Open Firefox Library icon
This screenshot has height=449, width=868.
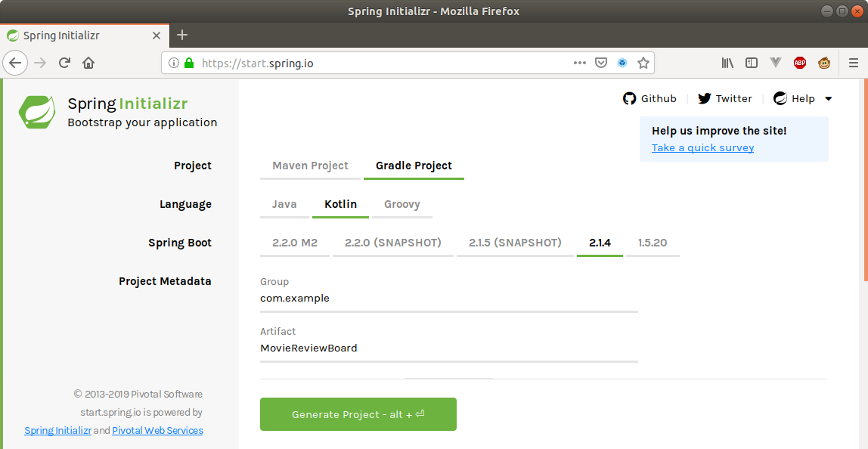727,63
